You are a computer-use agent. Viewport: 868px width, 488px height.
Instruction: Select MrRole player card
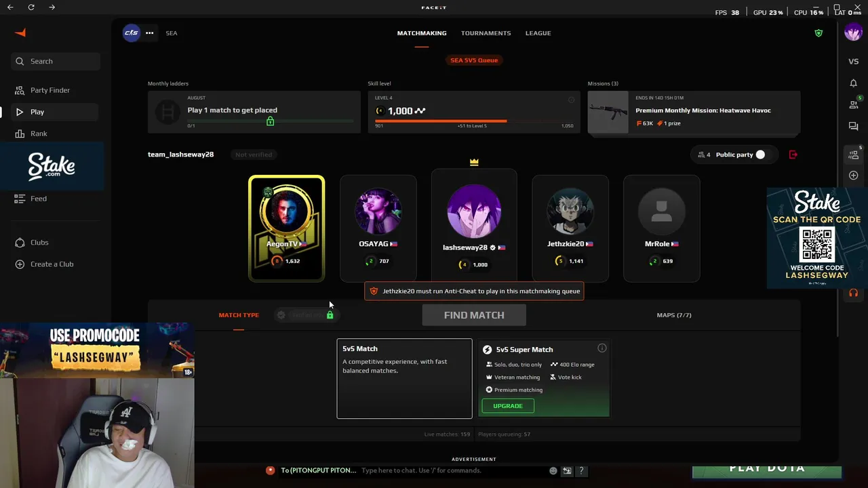coord(661,228)
